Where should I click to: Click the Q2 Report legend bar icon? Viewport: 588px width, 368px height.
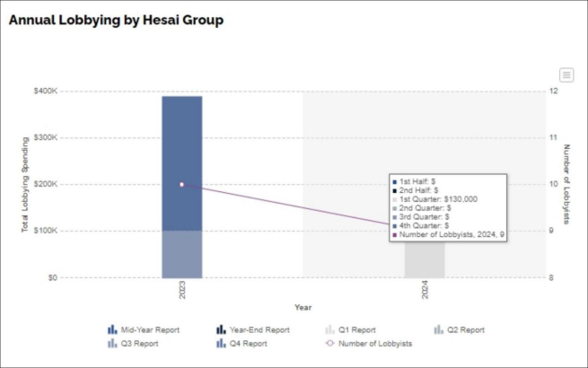(x=438, y=329)
